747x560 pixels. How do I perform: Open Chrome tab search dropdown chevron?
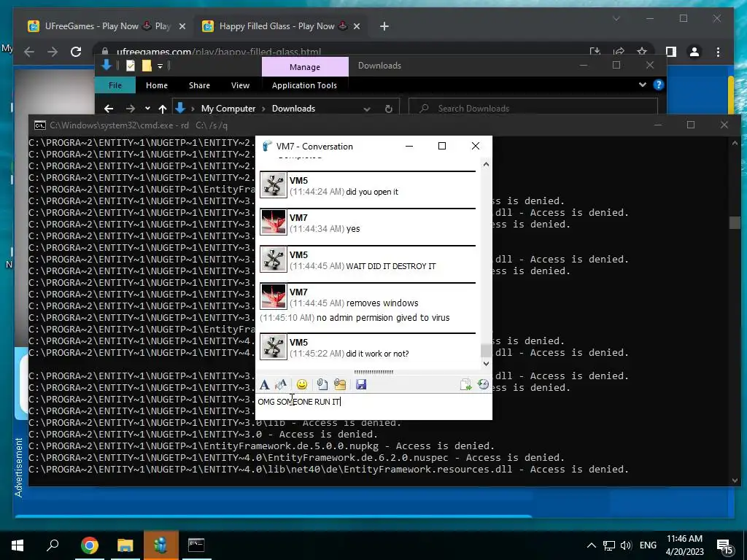coord(616,18)
